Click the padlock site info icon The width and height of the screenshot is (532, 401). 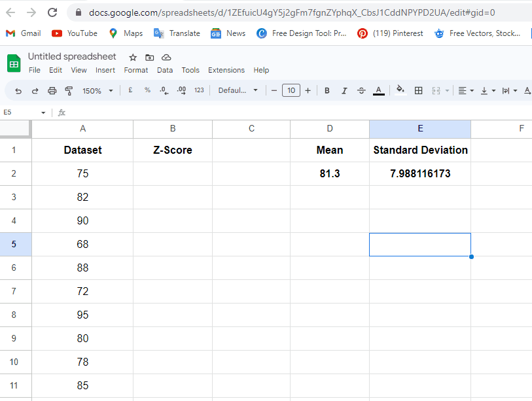click(79, 12)
